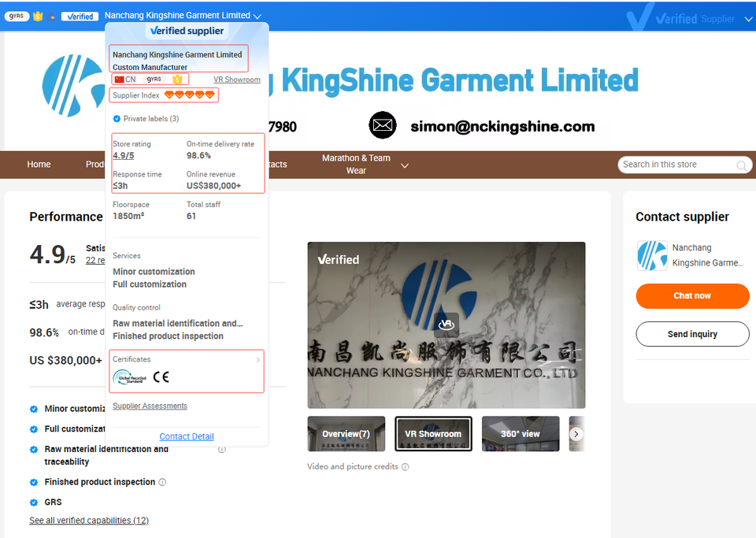Select the 360° view thumbnail
The image size is (756, 538).
pyautogui.click(x=521, y=434)
